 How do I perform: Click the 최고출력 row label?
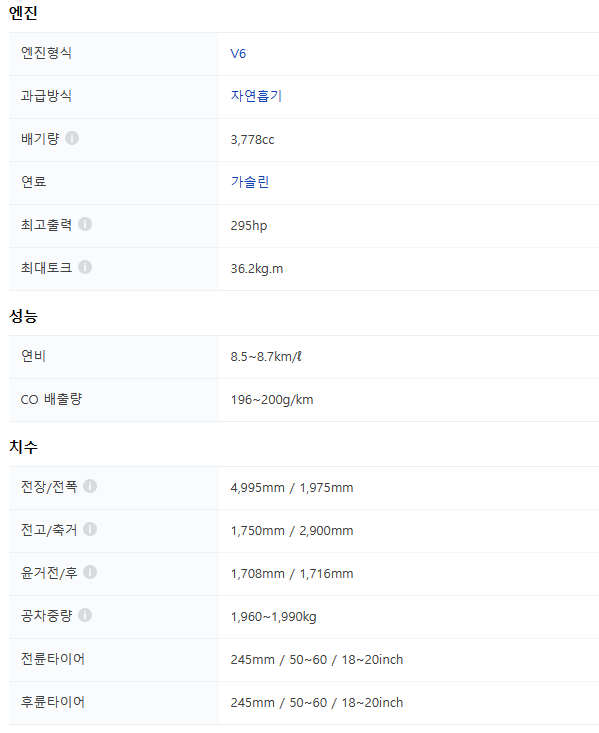coord(46,225)
